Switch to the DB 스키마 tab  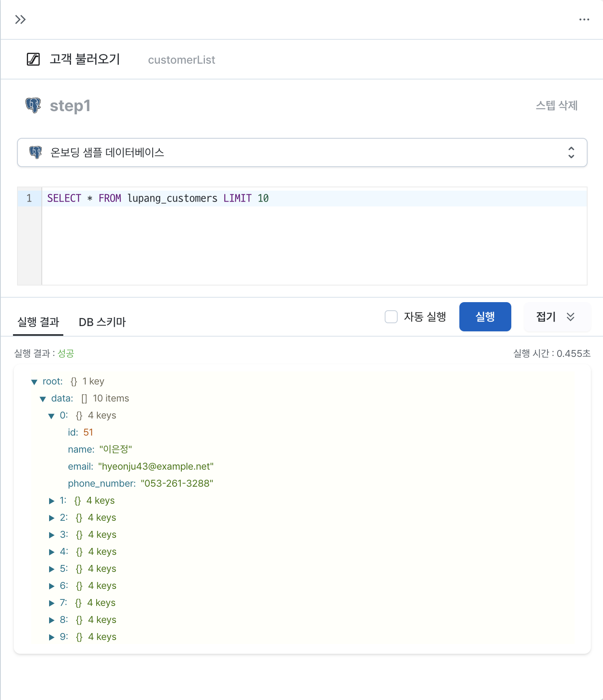(x=102, y=322)
